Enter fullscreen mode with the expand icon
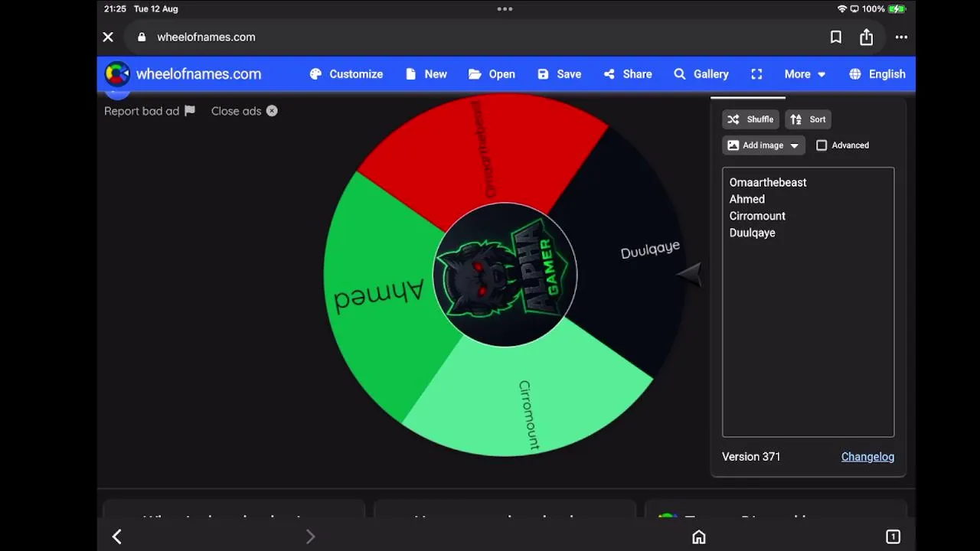The width and height of the screenshot is (980, 551). click(756, 74)
